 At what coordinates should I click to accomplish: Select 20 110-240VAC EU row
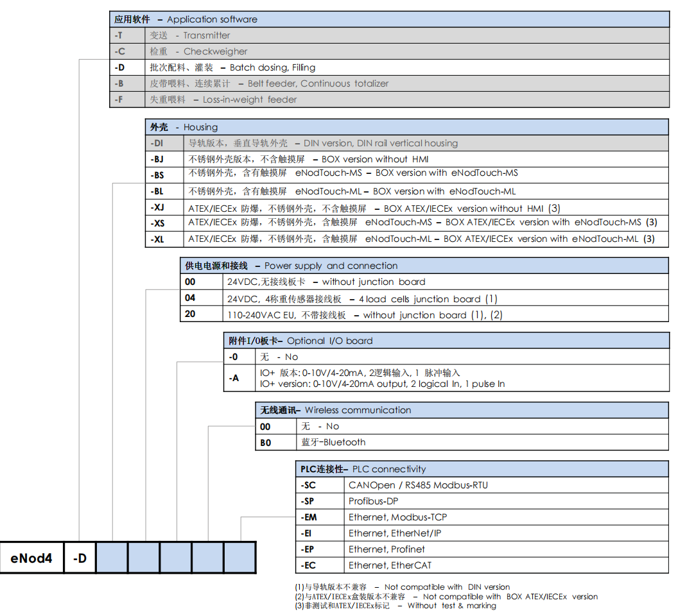[x=424, y=314]
